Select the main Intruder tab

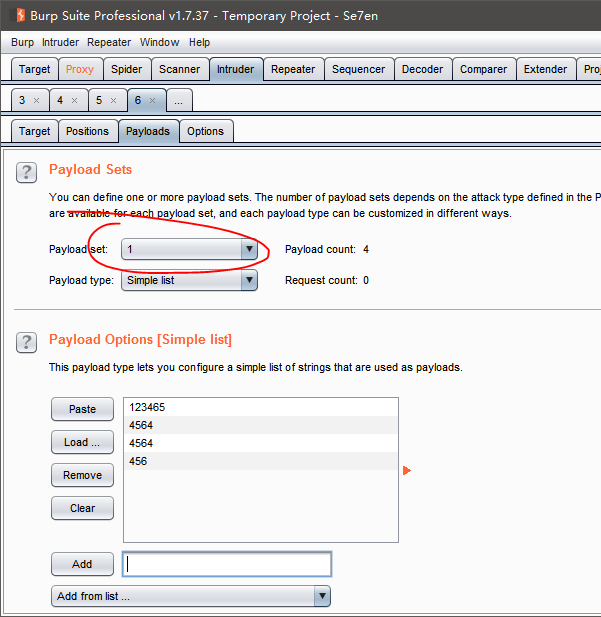pos(235,69)
